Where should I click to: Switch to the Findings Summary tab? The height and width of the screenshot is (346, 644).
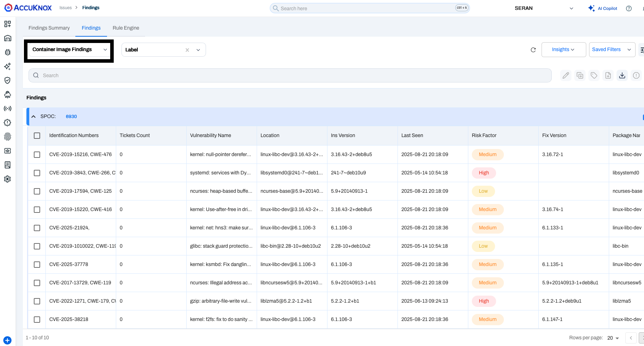click(49, 28)
